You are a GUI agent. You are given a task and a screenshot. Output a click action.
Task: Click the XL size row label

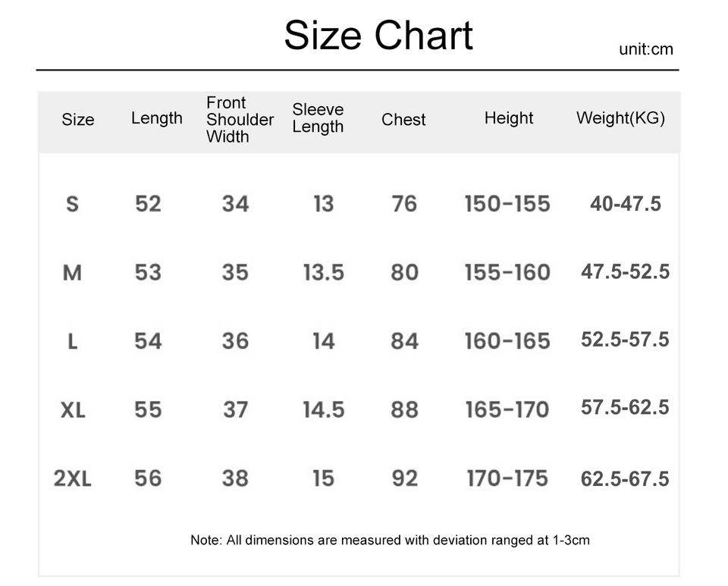73,410
